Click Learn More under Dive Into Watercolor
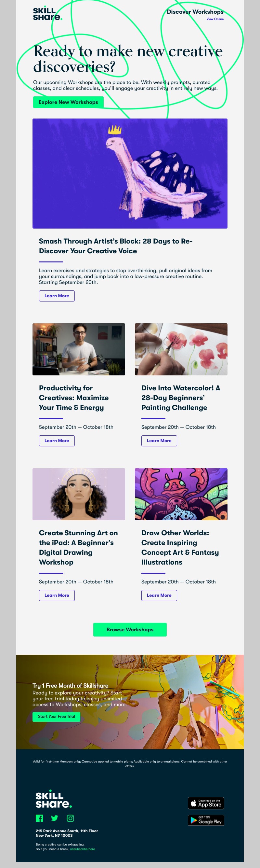The image size is (260, 868). click(x=159, y=441)
